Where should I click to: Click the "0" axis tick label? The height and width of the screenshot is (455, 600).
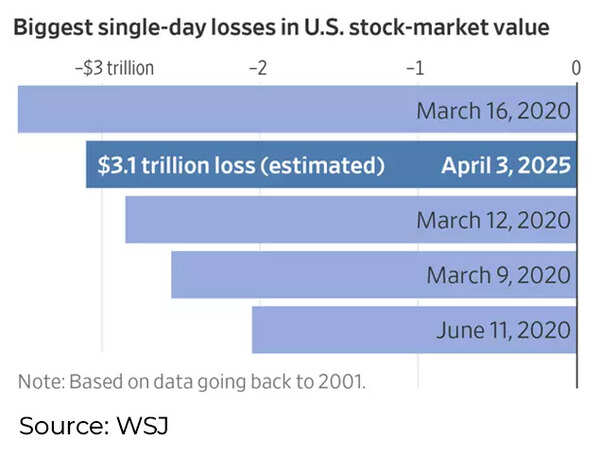tap(575, 67)
